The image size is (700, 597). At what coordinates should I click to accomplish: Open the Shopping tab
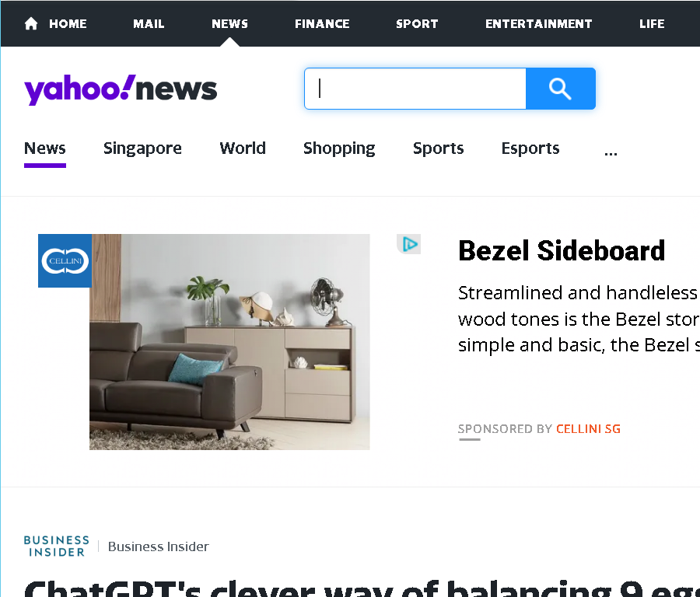point(339,148)
